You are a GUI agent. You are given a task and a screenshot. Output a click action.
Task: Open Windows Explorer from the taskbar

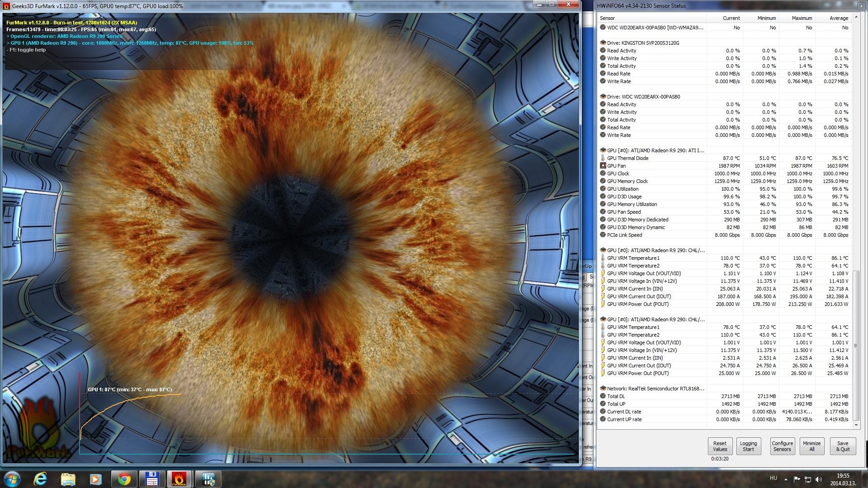(x=68, y=479)
